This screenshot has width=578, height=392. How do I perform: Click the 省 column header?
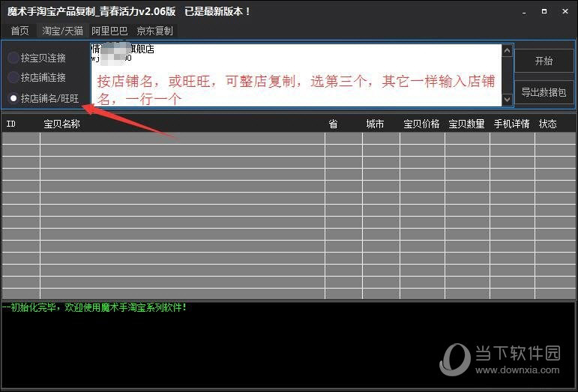[343, 124]
